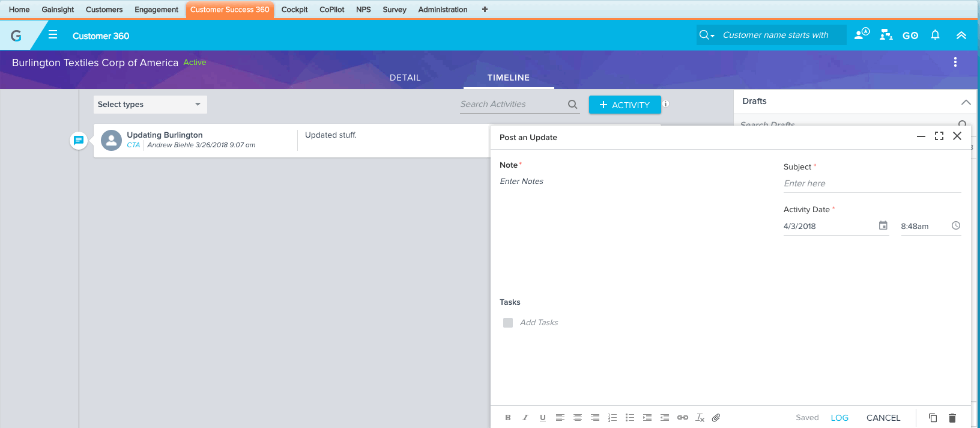Open the NPS tab
Viewport: 980px width, 428px height.
coord(363,10)
